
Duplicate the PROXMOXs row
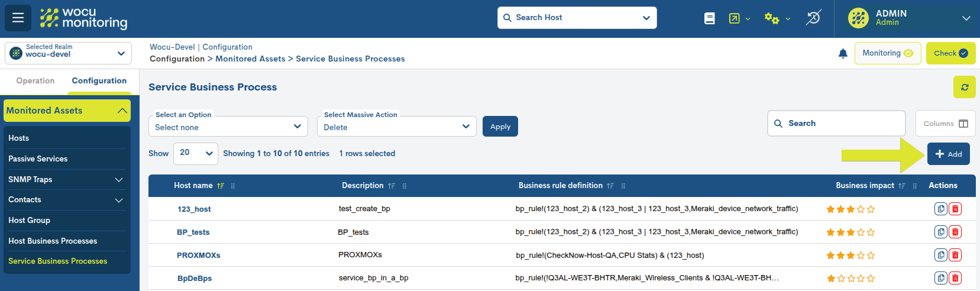point(941,255)
